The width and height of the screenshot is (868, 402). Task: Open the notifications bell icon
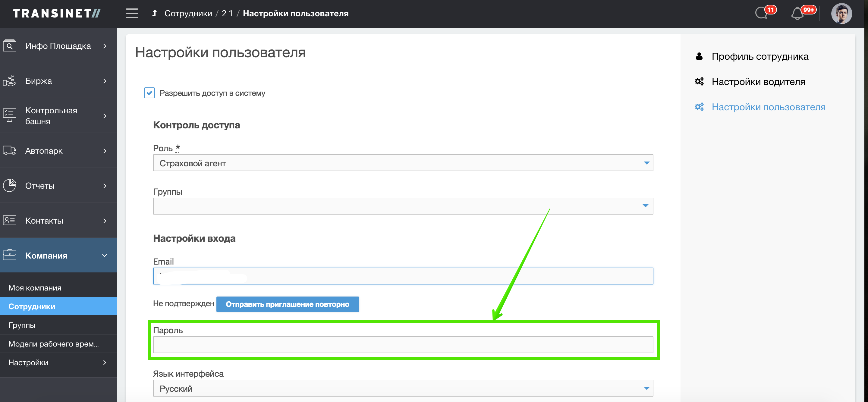tap(797, 14)
